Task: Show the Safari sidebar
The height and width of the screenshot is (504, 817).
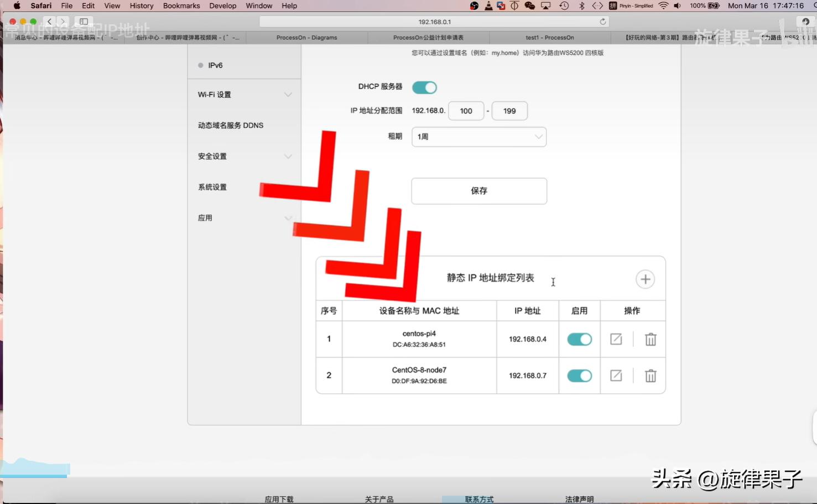Action: (x=84, y=22)
